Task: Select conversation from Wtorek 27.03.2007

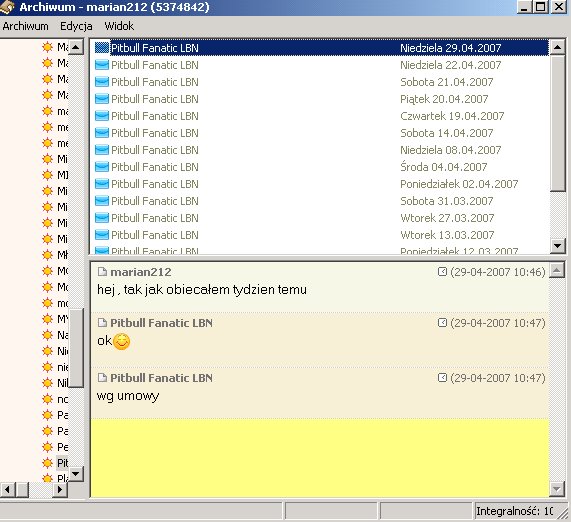Action: pyautogui.click(x=321, y=218)
